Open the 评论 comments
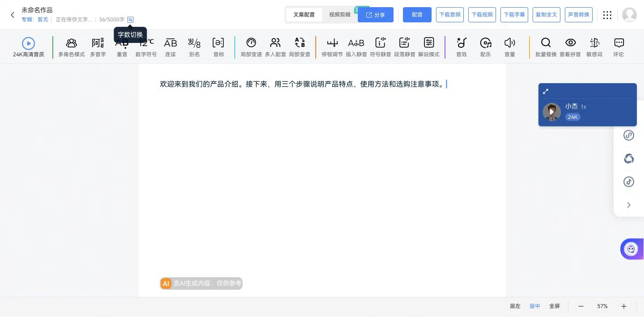 point(619,47)
